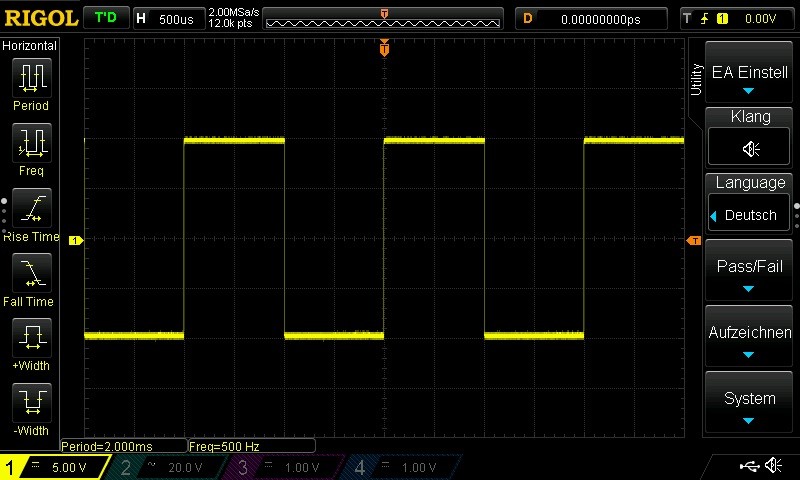
Task: Enable channel 3 at 1.00 V
Action: pyautogui.click(x=286, y=467)
